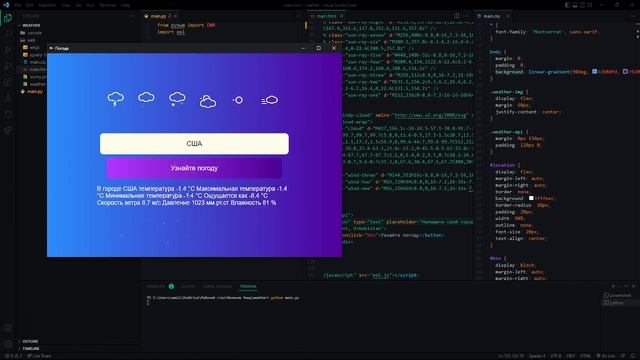Image resolution: width=640 pixels, height=360 pixels.
Task: Click the Spaces: 4 indentation status item
Action: coord(537,356)
